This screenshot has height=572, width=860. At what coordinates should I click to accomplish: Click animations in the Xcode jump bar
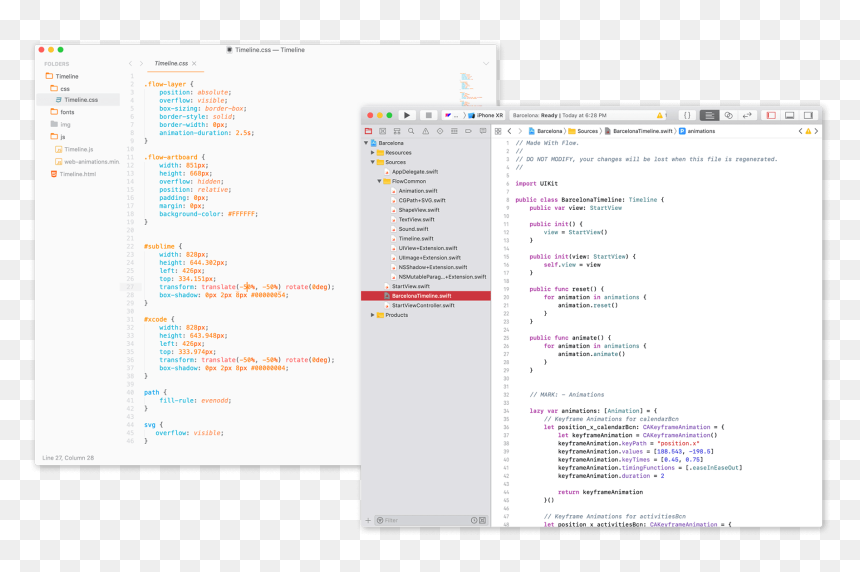pos(697,131)
